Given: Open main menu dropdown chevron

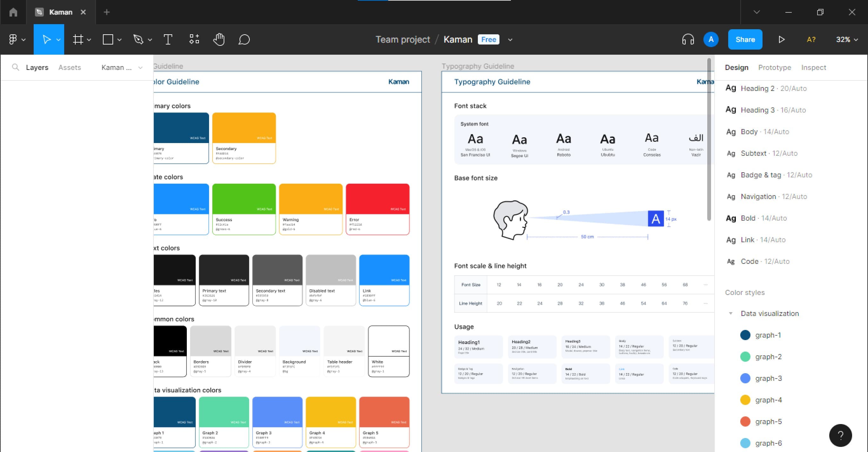Looking at the screenshot, I should click(24, 40).
